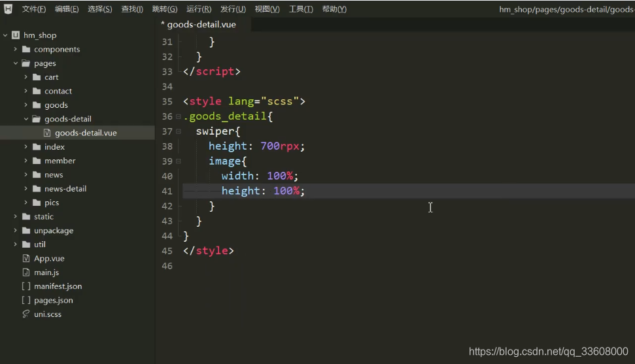Expand the index folder chevron
635x364 pixels.
[26, 146]
